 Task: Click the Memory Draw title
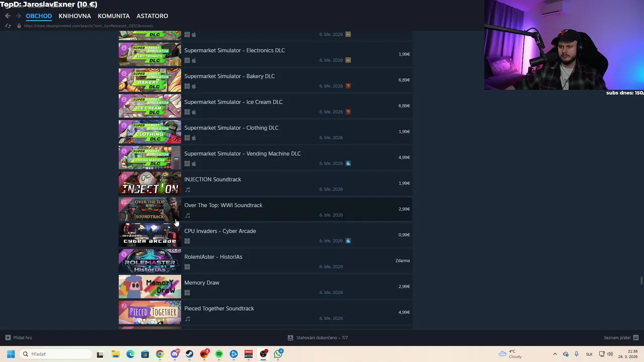pos(202,283)
